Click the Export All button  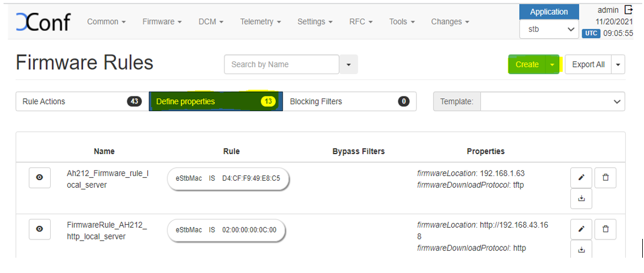[x=587, y=65]
